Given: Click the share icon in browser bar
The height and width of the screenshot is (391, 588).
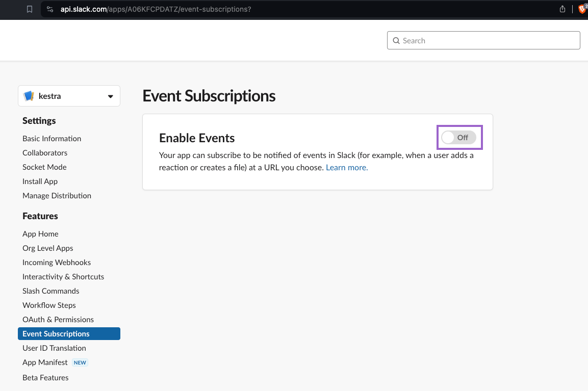Looking at the screenshot, I should [x=563, y=9].
